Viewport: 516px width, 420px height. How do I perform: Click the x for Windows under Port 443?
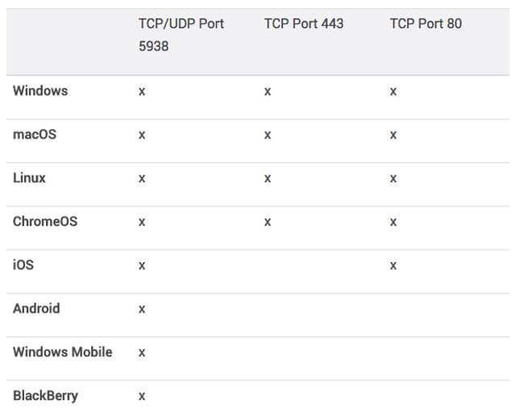268,92
